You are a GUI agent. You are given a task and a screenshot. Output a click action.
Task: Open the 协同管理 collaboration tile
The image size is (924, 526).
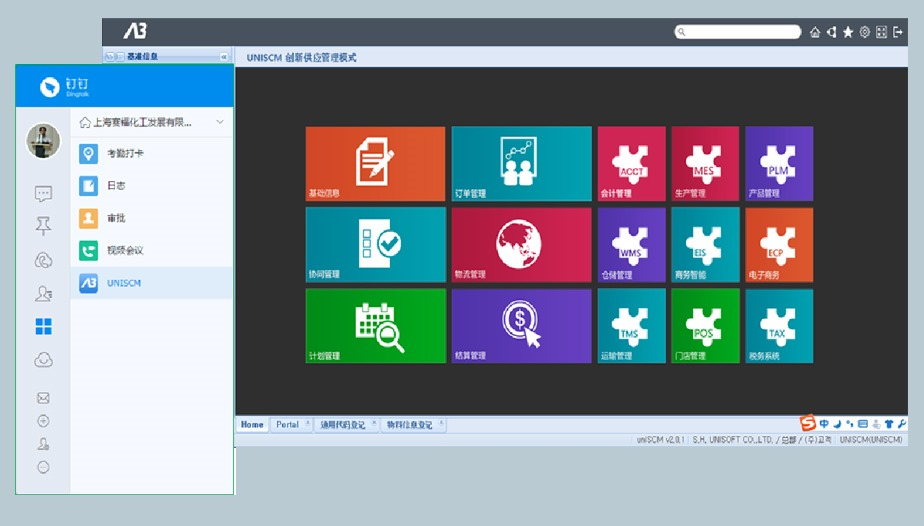tap(375, 244)
